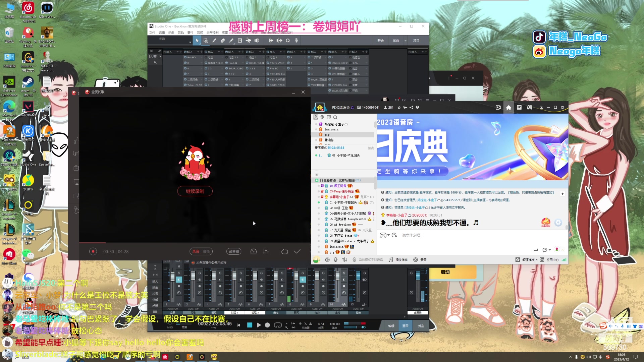Click the flower gift icon in YY chat
The height and width of the screenshot is (362, 644).
coord(557,250)
